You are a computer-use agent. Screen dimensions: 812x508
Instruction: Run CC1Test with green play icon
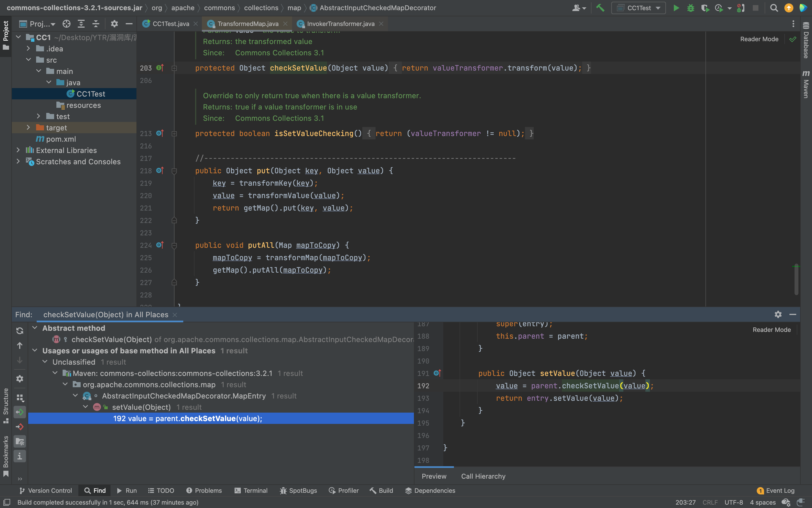pyautogui.click(x=676, y=8)
